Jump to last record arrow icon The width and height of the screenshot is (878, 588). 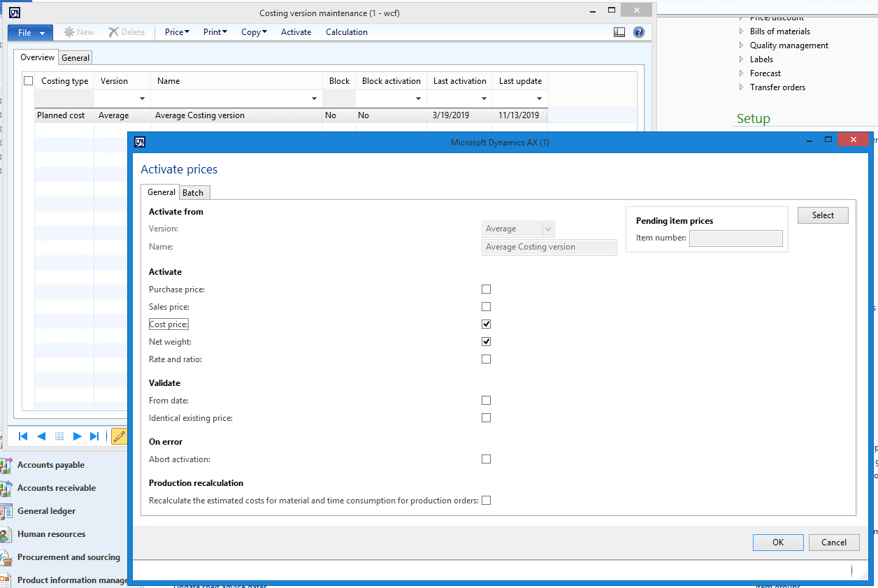pyautogui.click(x=94, y=436)
